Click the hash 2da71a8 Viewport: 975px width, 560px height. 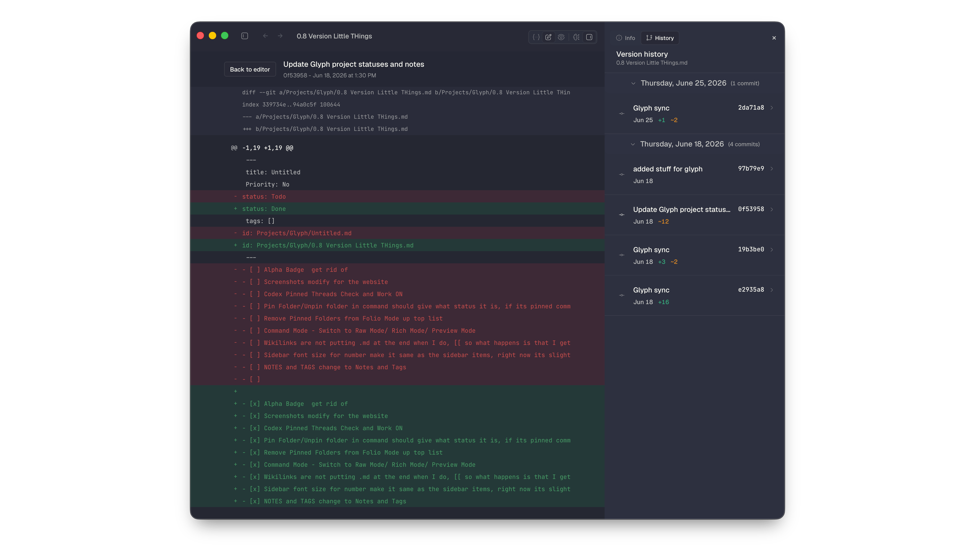pos(751,108)
